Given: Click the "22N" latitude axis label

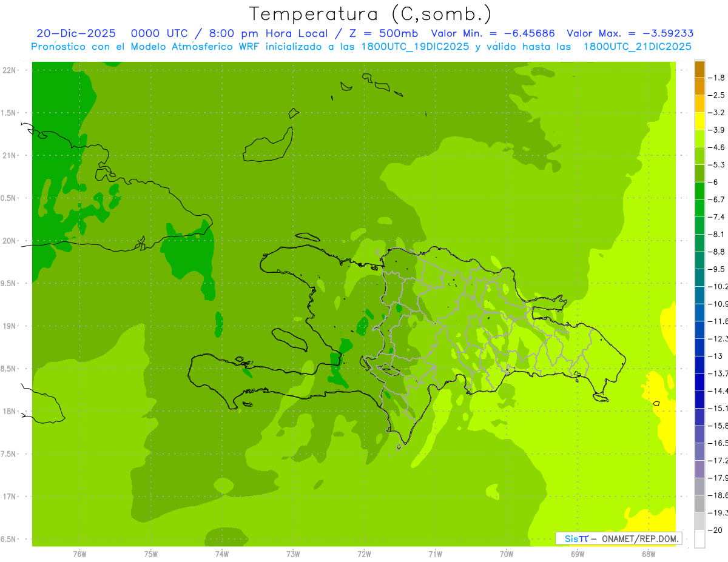Looking at the screenshot, I should (9, 70).
